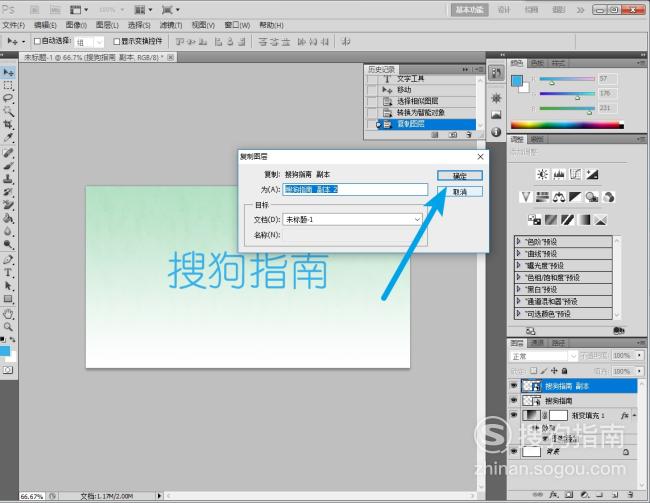650x503 pixels.
Task: Add a Curves adjustment
Action: point(575,174)
